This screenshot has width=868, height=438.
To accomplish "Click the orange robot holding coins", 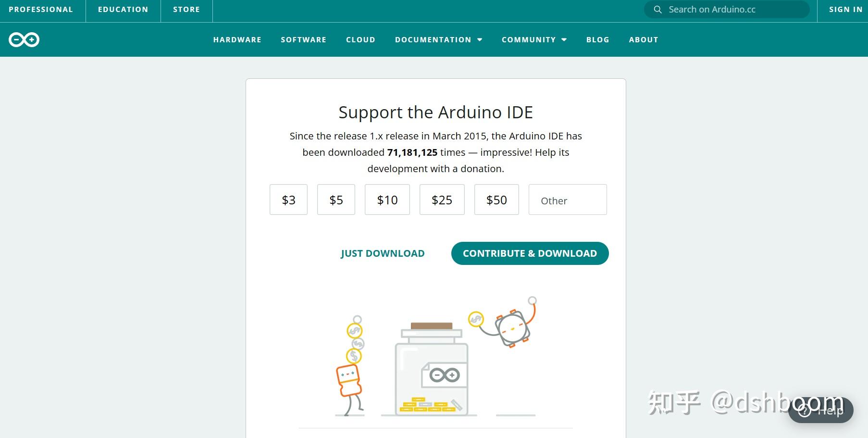I will tap(349, 366).
